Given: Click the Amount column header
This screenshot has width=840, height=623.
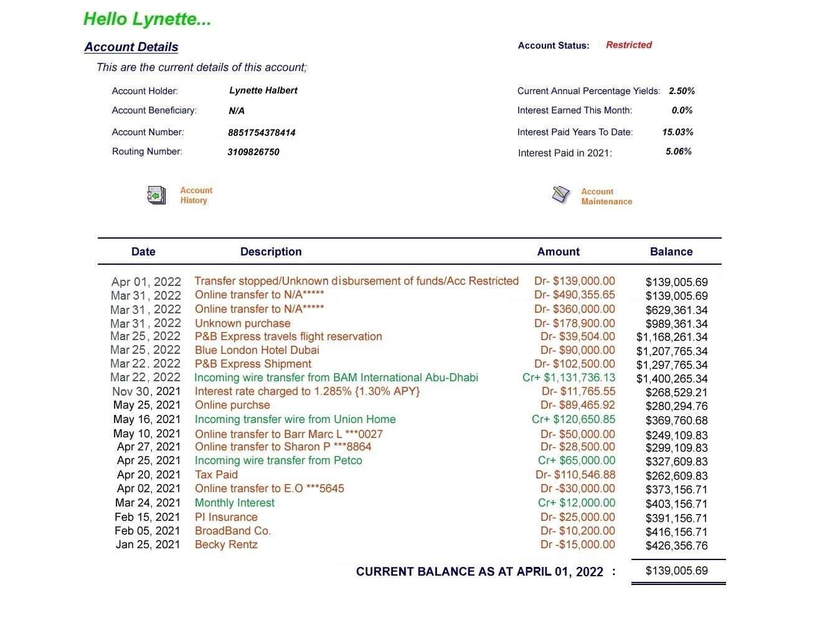Looking at the screenshot, I should click(x=558, y=252).
